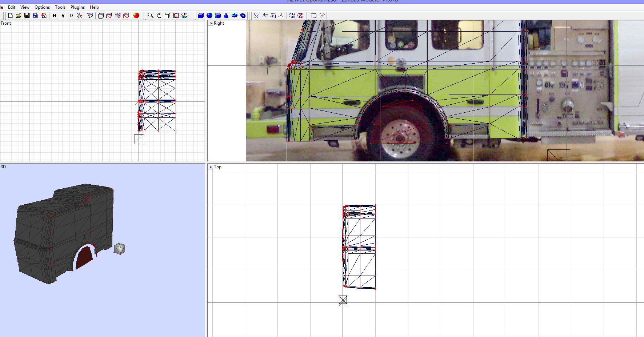
Task: Create a Sphere primitive
Action: coord(209,16)
